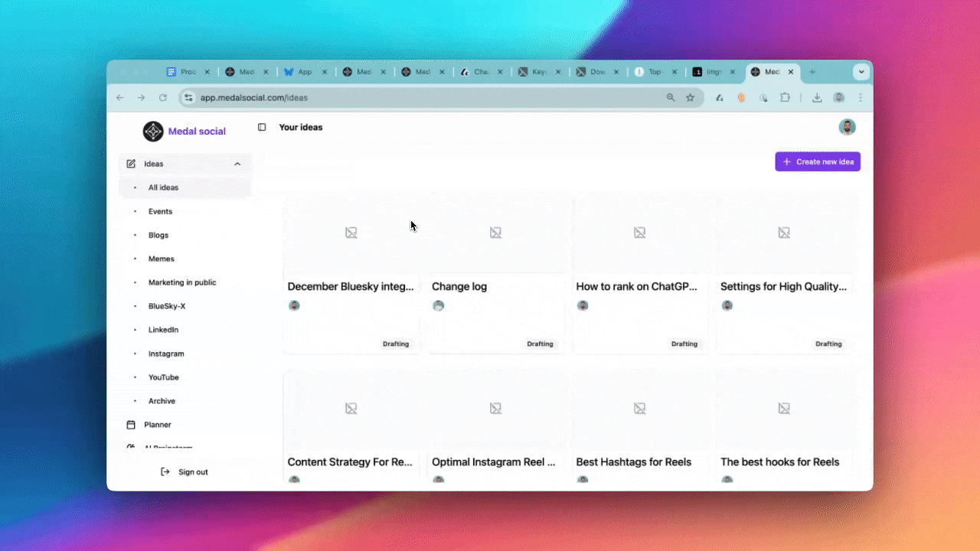The image size is (980, 551).
Task: Click Drafting status on Change log card
Action: [x=540, y=344]
